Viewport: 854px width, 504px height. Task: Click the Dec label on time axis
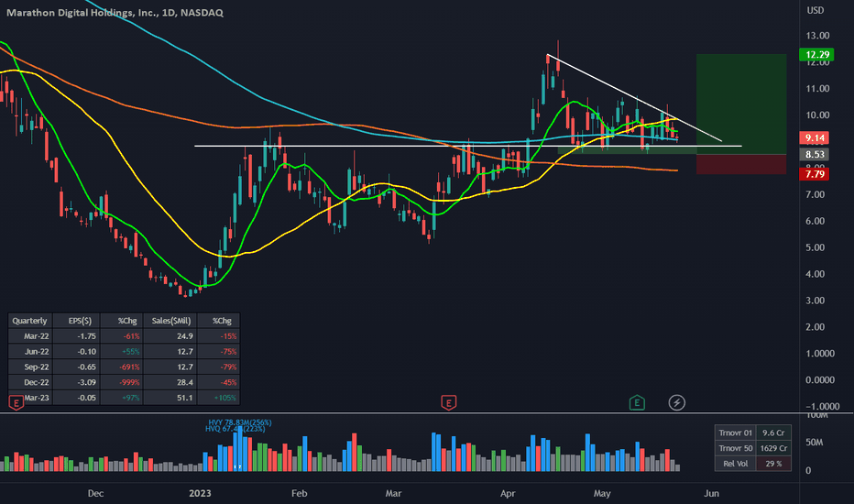point(95,493)
